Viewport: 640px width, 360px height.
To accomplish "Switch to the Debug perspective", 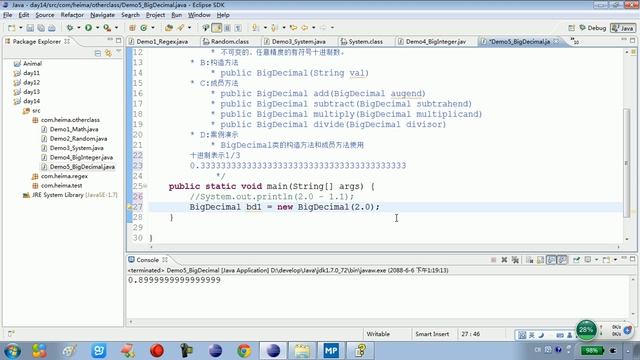I will point(593,28).
